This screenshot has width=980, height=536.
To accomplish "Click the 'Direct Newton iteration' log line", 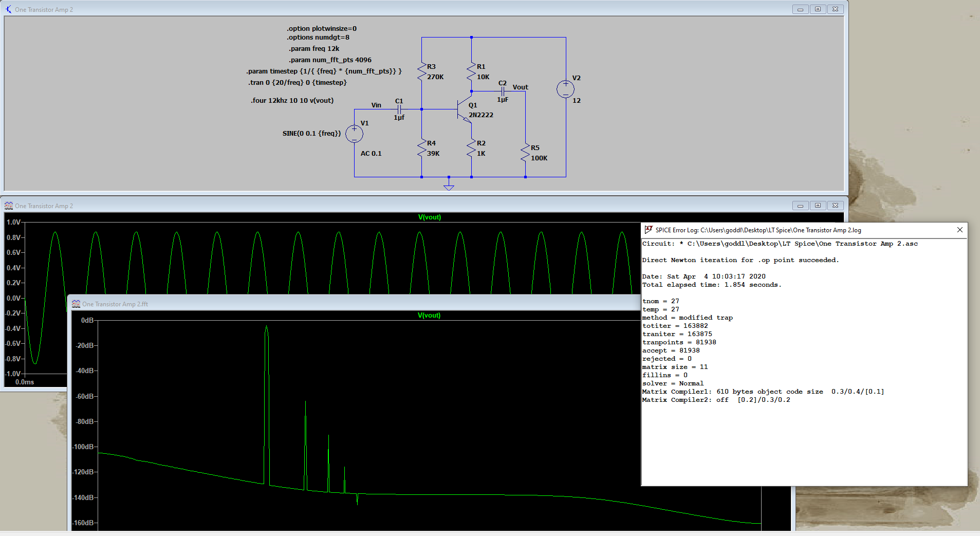I will point(741,260).
